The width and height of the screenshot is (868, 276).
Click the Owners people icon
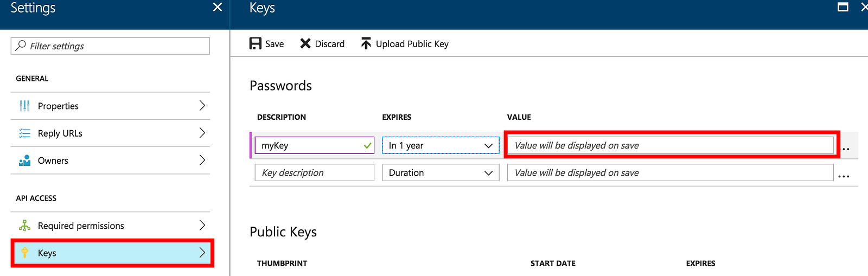coord(24,161)
